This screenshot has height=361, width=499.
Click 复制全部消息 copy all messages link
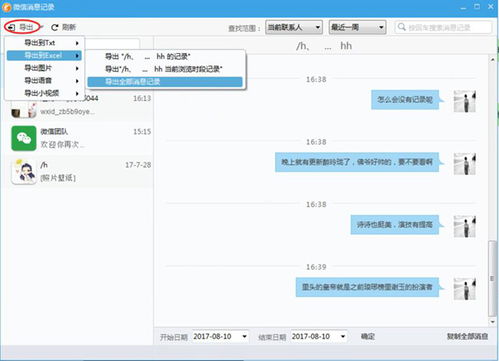tap(467, 336)
